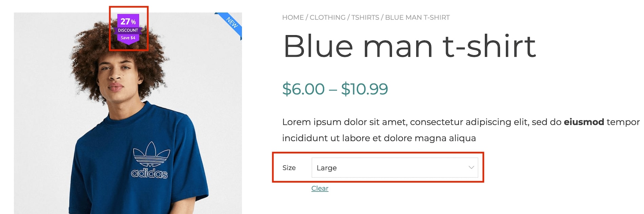Image resolution: width=644 pixels, height=214 pixels.
Task: Click the Lorem ipsum product description
Action: tap(461, 130)
